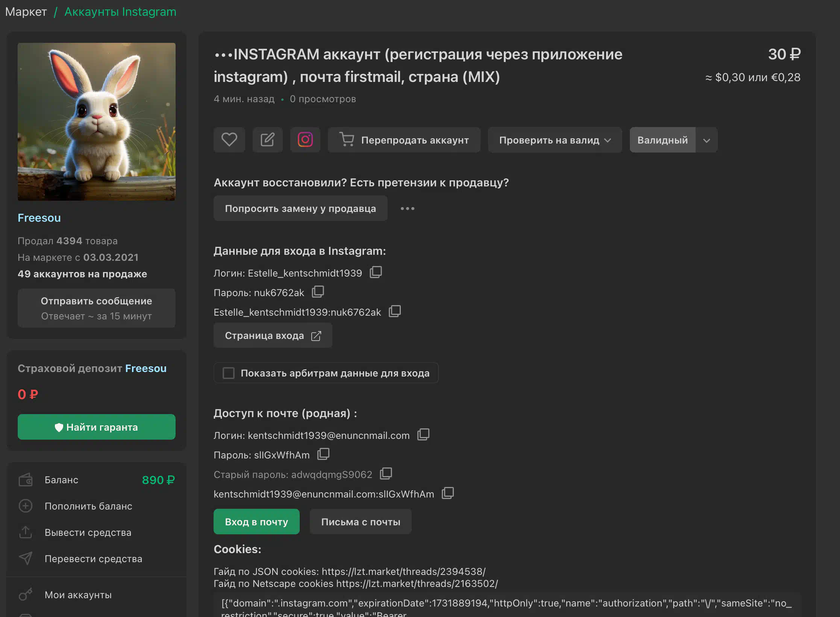This screenshot has height=617, width=840.
Task: Open the three-dots more options menu
Action: [408, 209]
